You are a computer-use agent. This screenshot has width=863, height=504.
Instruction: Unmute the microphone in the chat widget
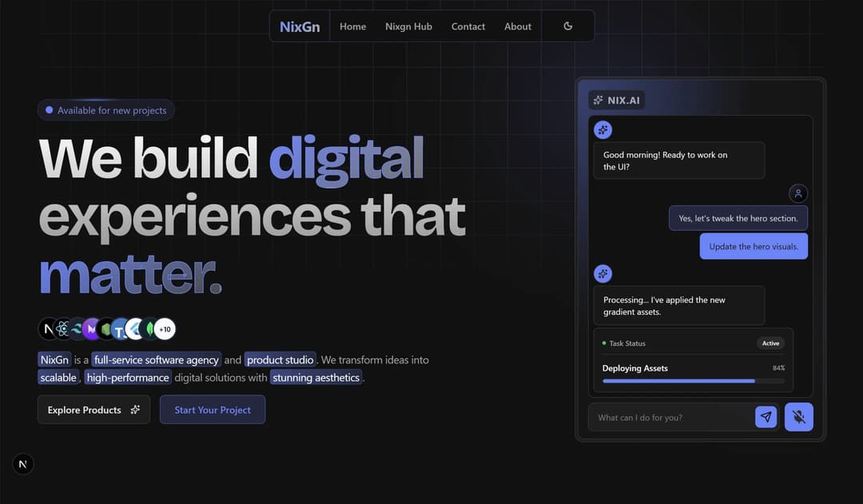798,416
